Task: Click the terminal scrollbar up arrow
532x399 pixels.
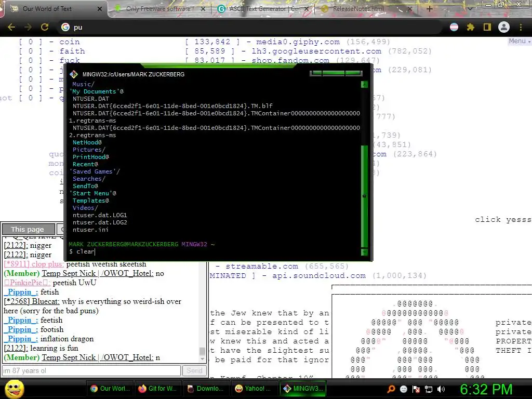Action: pyautogui.click(x=364, y=84)
